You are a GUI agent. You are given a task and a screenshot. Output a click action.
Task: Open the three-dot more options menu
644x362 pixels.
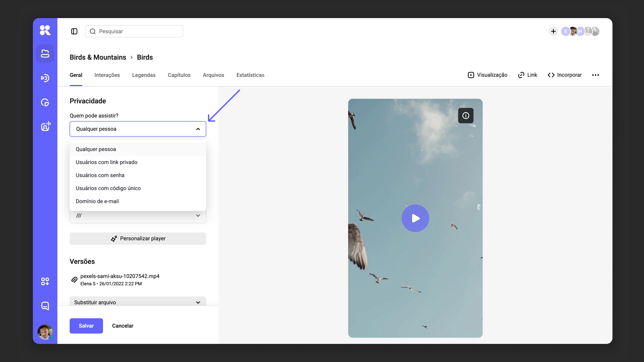coord(596,75)
